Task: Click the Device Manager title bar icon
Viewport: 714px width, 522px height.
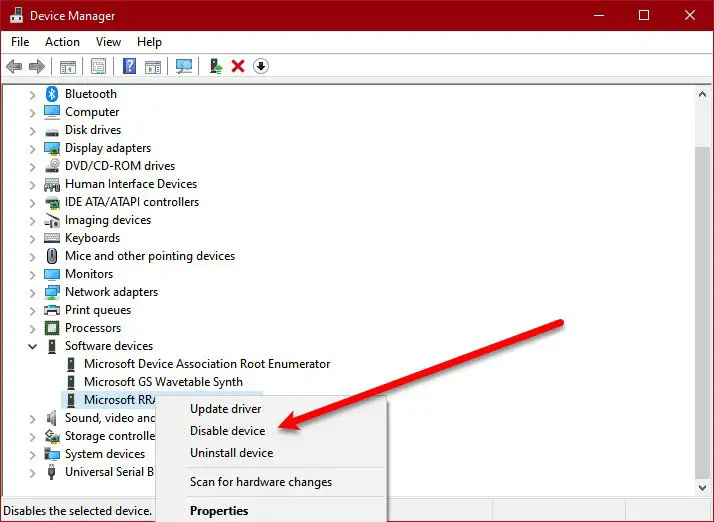Action: (16, 15)
